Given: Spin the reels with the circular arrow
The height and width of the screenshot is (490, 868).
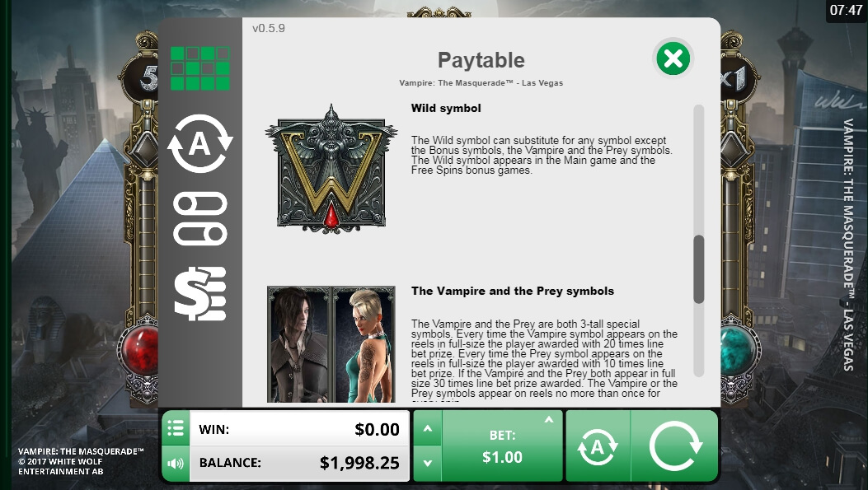Looking at the screenshot, I should (x=675, y=446).
